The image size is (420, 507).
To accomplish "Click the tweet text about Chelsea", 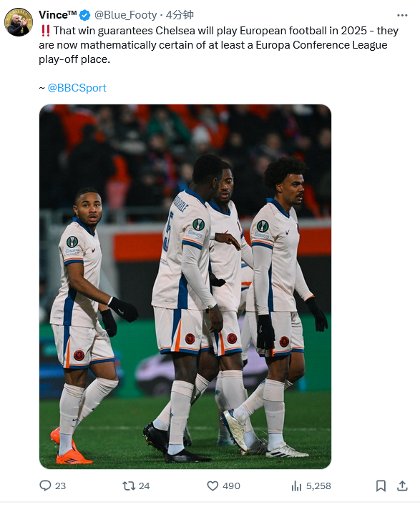I will tap(219, 45).
